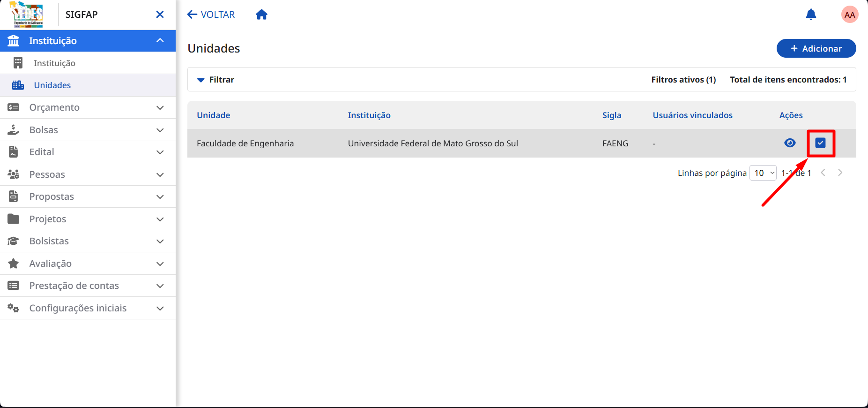Expand the Edital menu chevron

160,152
